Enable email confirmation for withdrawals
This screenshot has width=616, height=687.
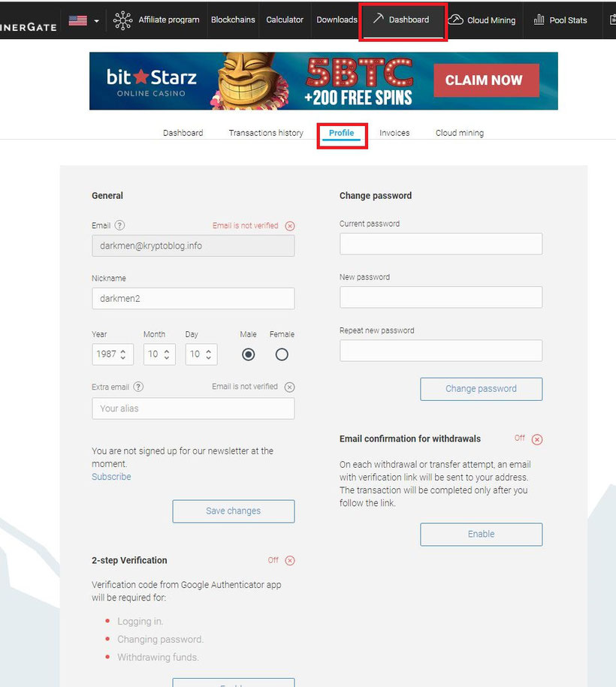482,535
